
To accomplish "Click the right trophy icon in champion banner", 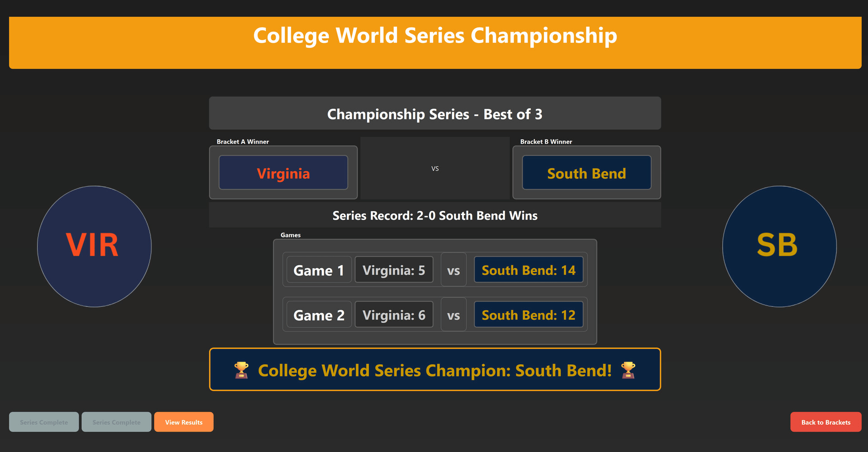I will click(628, 370).
